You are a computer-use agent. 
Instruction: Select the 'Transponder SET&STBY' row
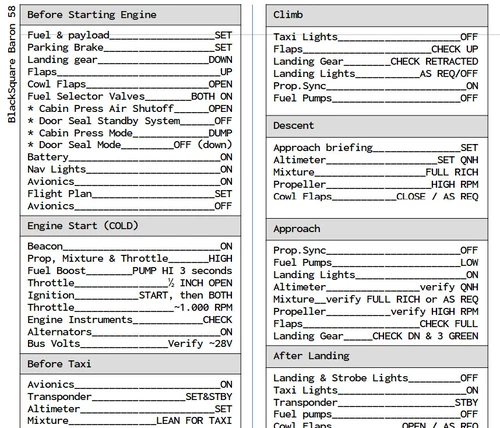[x=130, y=397]
